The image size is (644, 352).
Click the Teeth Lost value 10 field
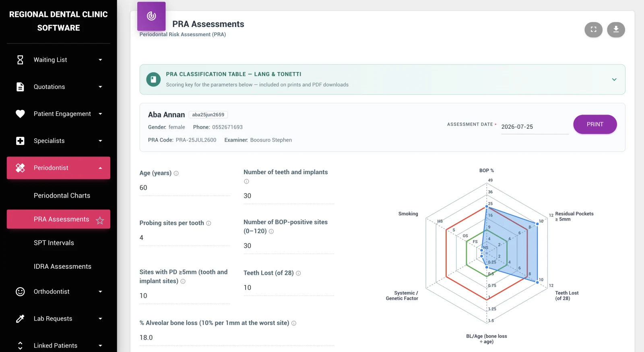pos(289,288)
